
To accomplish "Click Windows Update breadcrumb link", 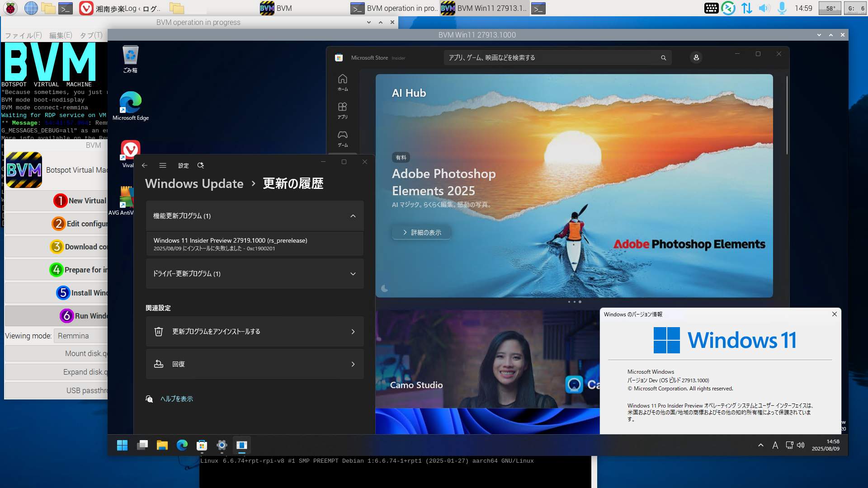I will click(x=194, y=183).
